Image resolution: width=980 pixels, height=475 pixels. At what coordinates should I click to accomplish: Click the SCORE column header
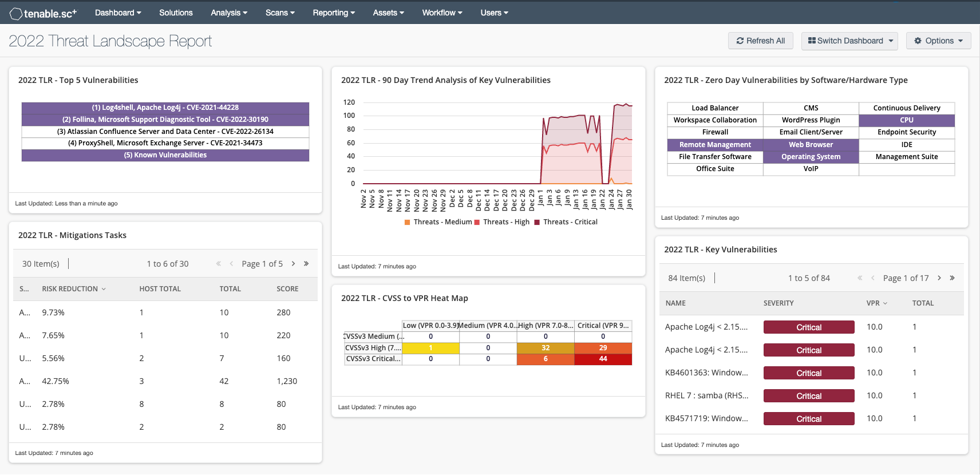tap(287, 289)
